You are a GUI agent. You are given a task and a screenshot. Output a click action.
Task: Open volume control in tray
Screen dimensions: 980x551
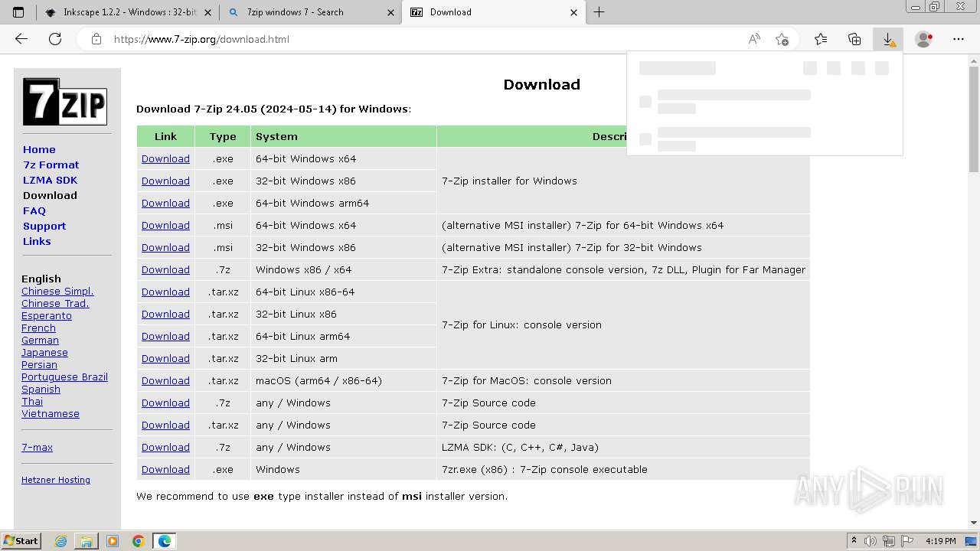pyautogui.click(x=871, y=541)
